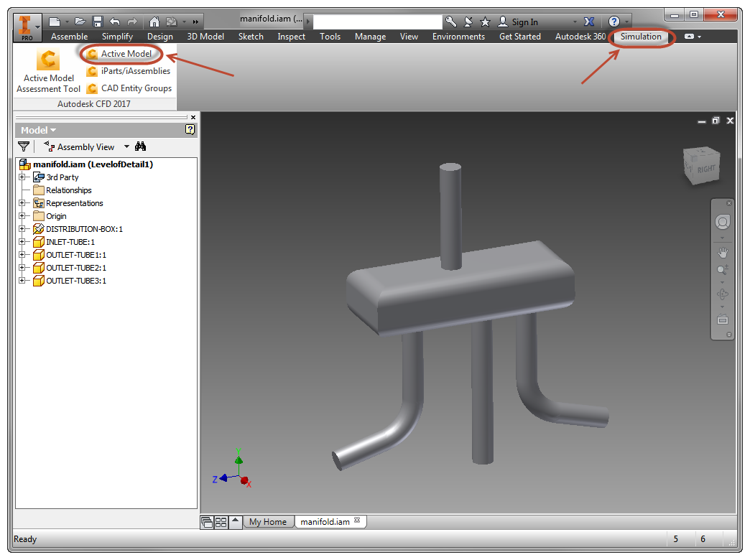Undo the last action

(115, 22)
